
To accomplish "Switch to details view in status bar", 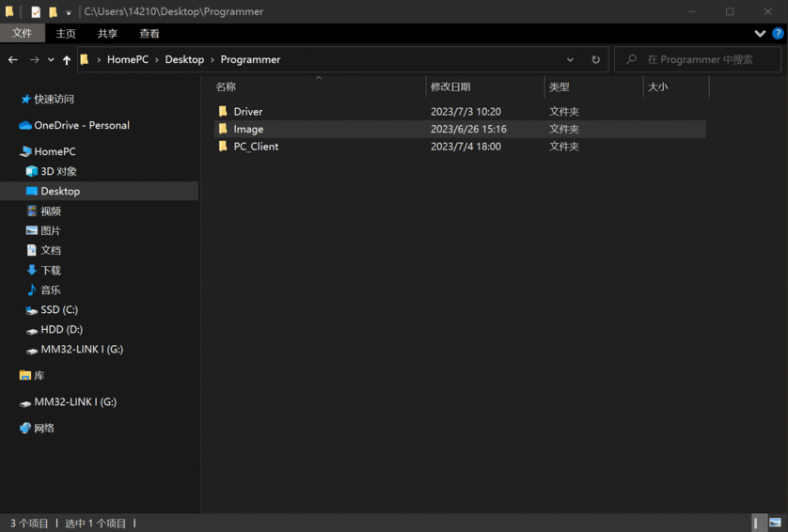I will [x=756, y=523].
